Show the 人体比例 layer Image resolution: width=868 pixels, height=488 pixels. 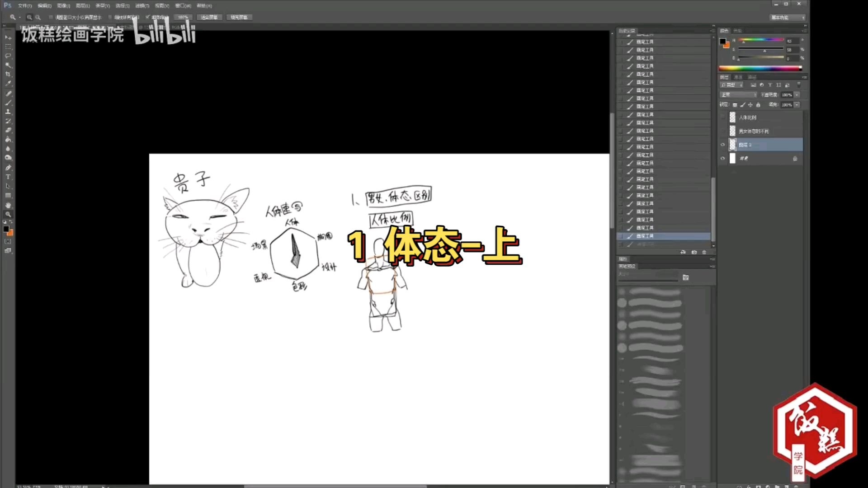pyautogui.click(x=722, y=117)
